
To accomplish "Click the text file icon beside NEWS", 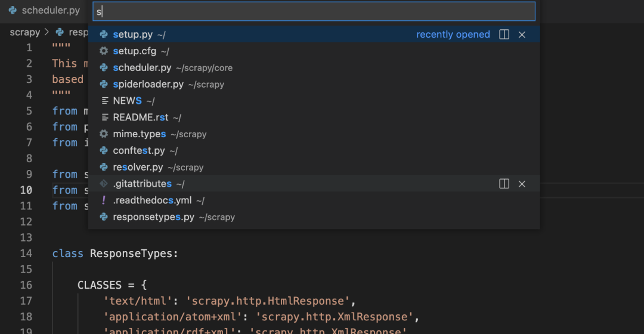I will pos(105,101).
